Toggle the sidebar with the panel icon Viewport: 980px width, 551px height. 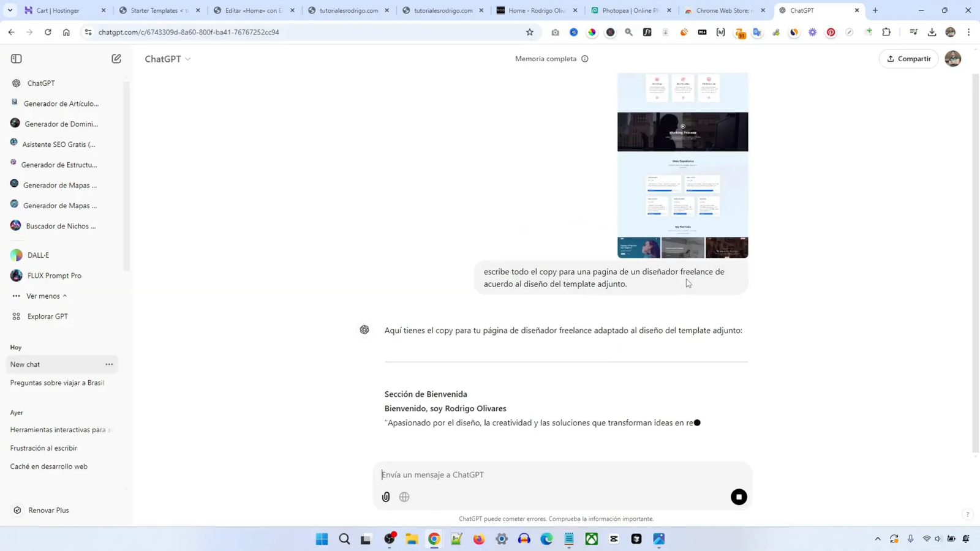16,58
